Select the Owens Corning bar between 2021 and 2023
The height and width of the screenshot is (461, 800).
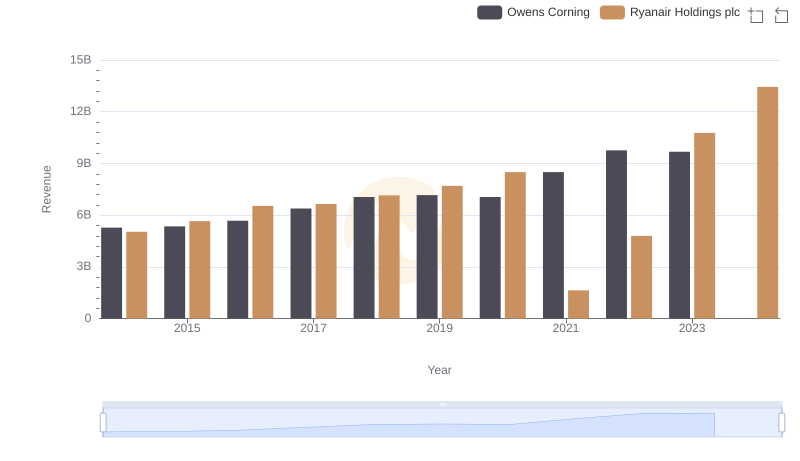pos(616,234)
